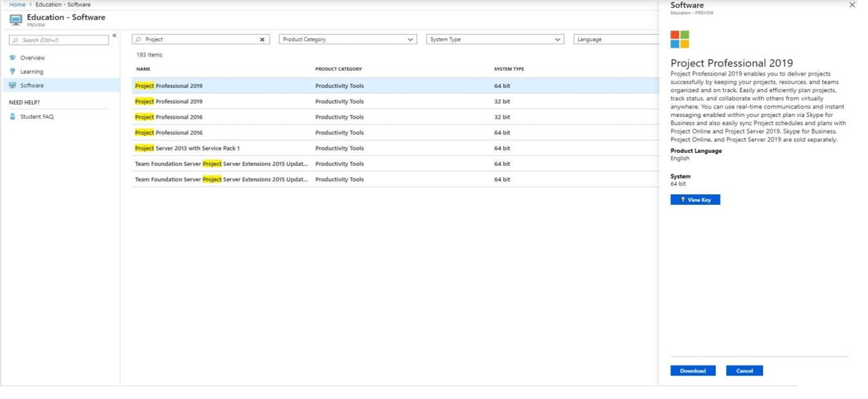Click the Education Software monitor icon in header
Screen dimensions: 868x399
click(16, 20)
